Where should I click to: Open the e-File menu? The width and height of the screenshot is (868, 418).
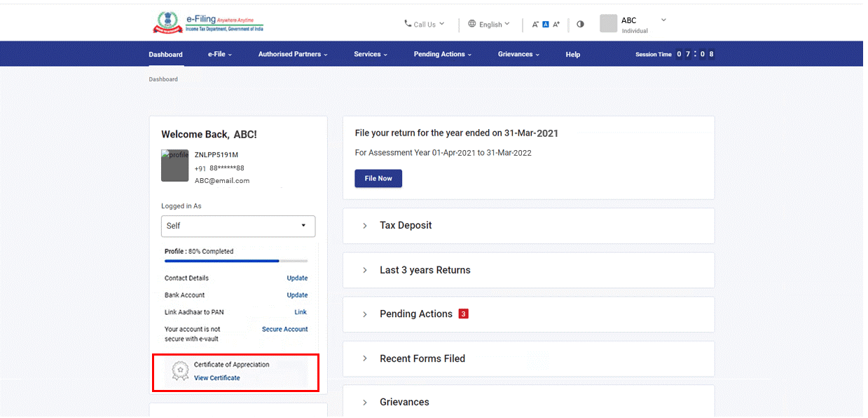click(x=219, y=54)
